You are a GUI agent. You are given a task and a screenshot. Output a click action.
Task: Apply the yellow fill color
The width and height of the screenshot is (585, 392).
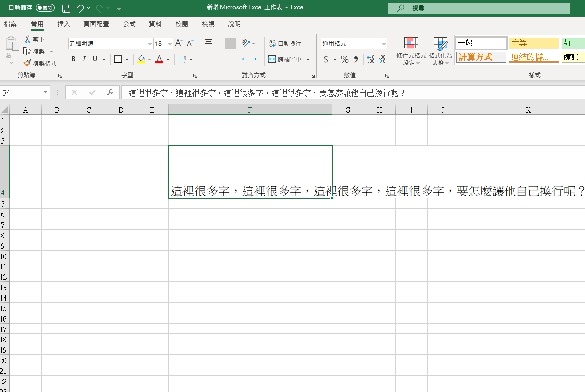click(x=142, y=59)
